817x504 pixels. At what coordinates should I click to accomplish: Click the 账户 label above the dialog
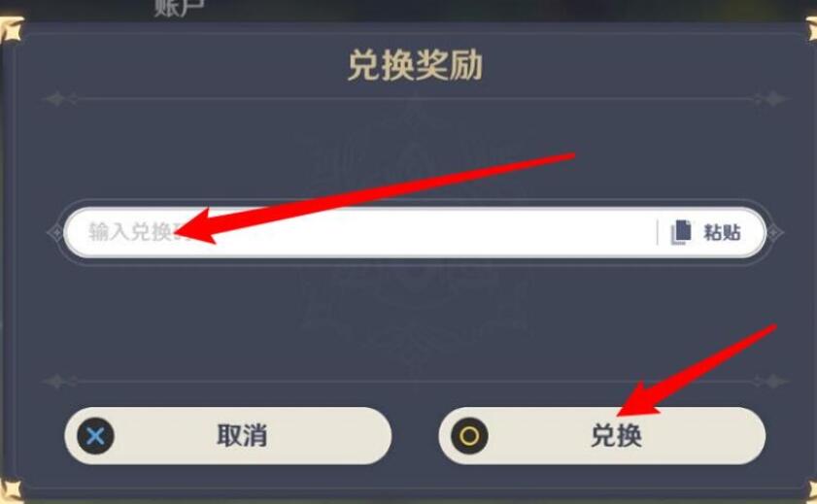coord(179,8)
